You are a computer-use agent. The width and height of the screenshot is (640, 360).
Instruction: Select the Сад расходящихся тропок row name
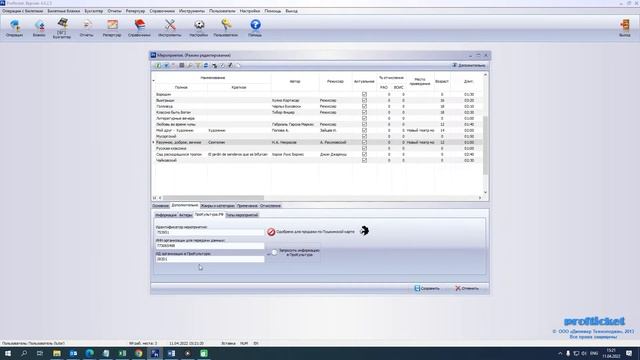coord(179,154)
